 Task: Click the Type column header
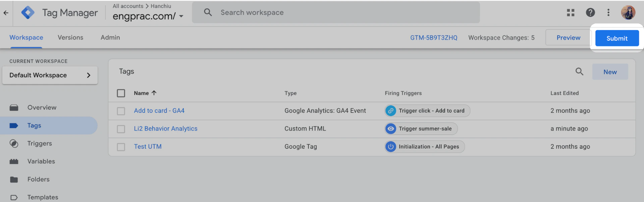pyautogui.click(x=290, y=93)
